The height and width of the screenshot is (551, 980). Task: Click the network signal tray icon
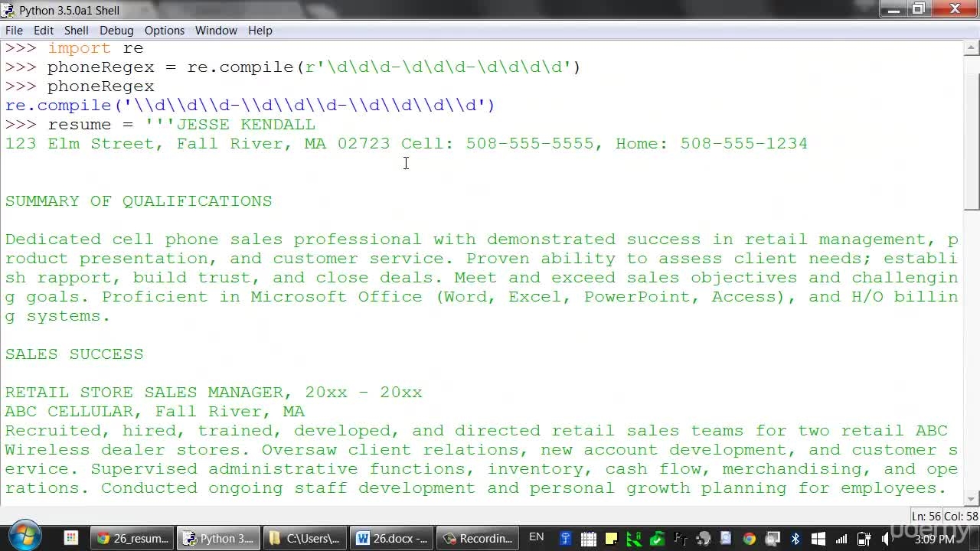pos(841,539)
